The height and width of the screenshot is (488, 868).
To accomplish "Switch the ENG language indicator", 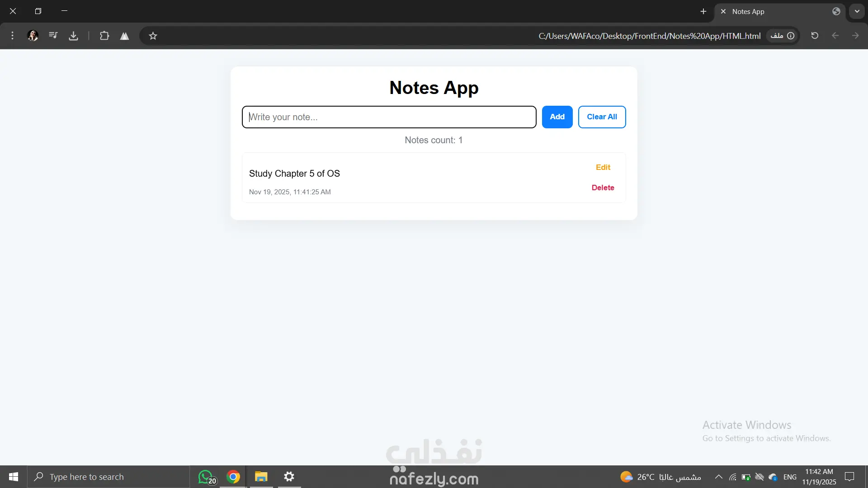I will point(790,477).
